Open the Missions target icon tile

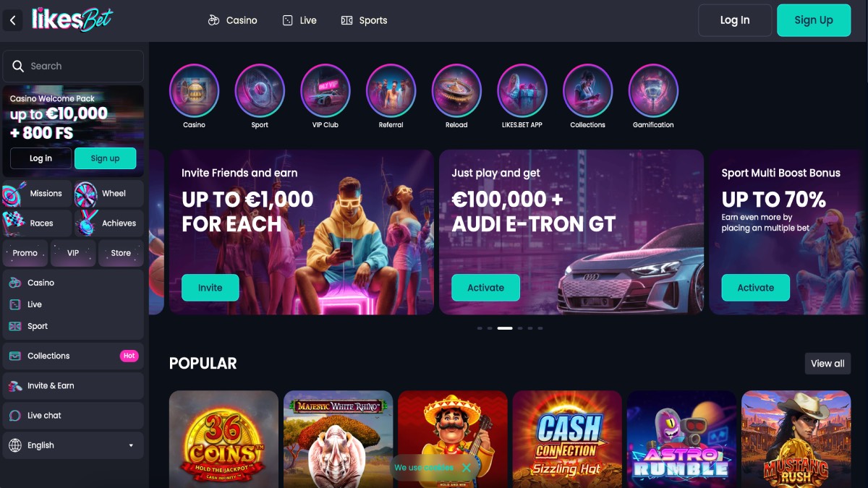pos(37,194)
